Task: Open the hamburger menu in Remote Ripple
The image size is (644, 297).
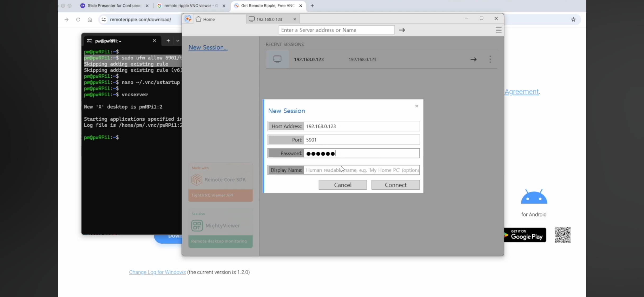Action: tap(498, 30)
